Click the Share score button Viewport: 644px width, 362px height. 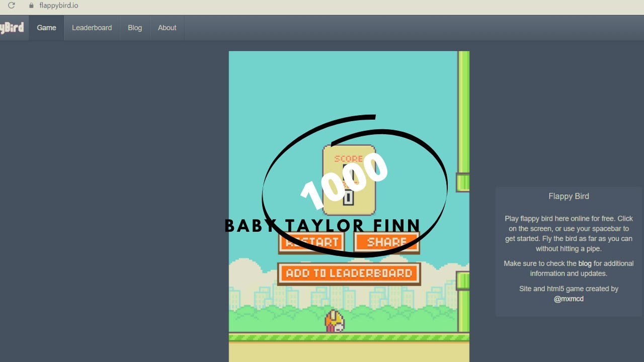click(x=387, y=242)
